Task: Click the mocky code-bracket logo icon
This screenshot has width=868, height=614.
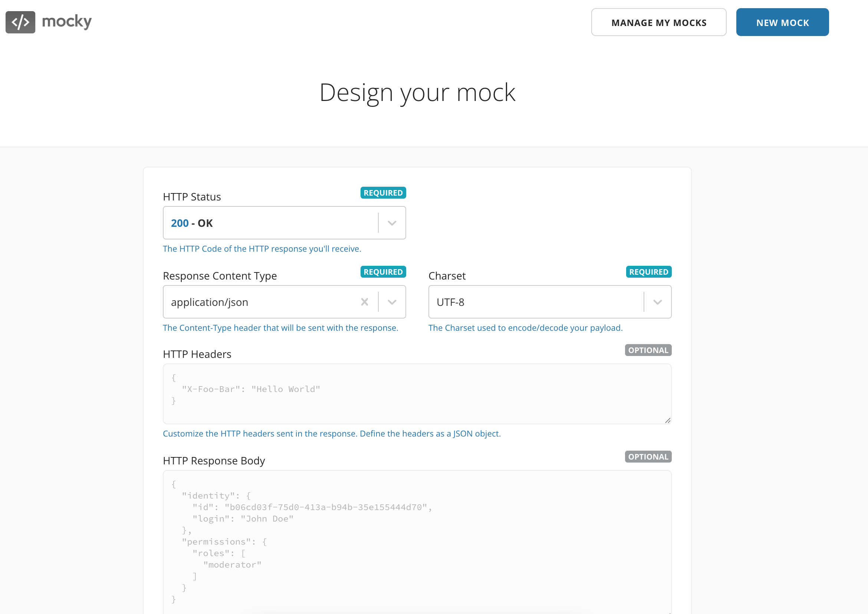Action: (20, 22)
